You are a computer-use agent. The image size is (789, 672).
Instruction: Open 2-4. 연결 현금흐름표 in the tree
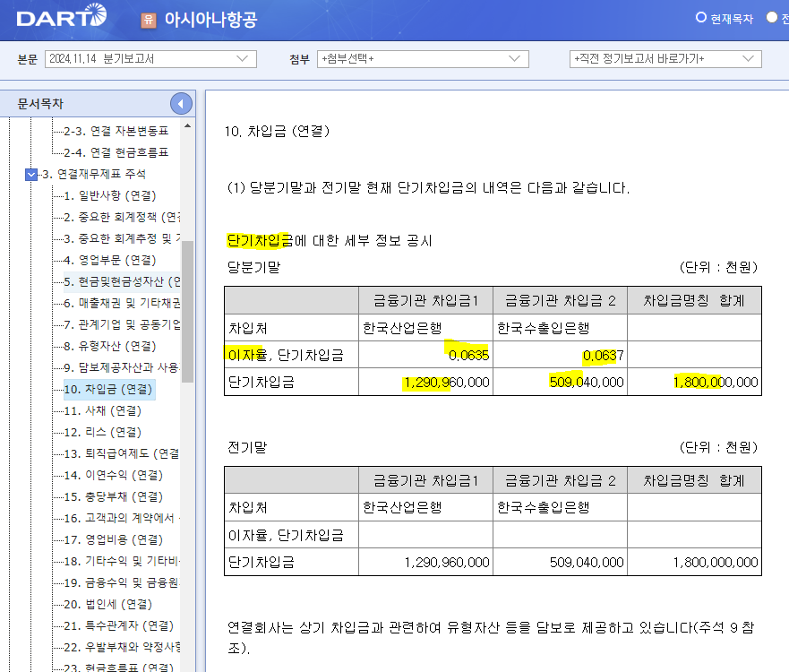[116, 152]
